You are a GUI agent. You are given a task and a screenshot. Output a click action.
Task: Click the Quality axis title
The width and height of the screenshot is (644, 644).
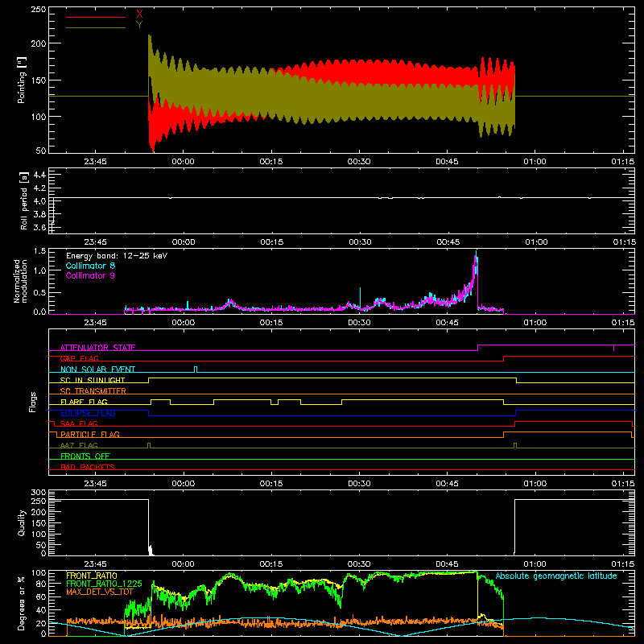[x=22, y=522]
